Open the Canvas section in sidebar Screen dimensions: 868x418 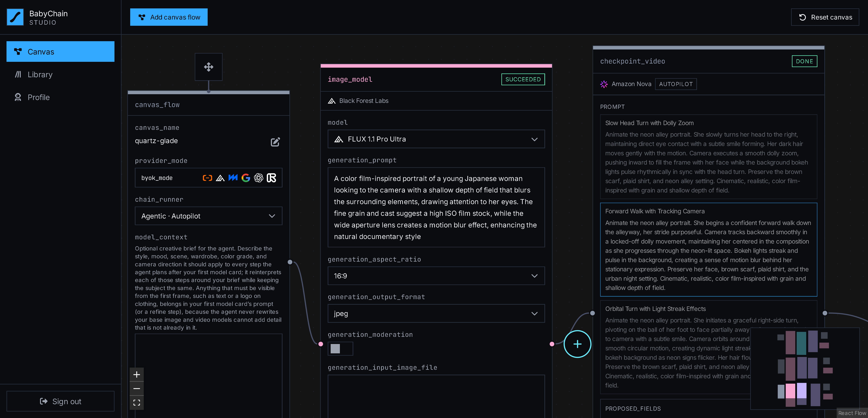tap(60, 52)
